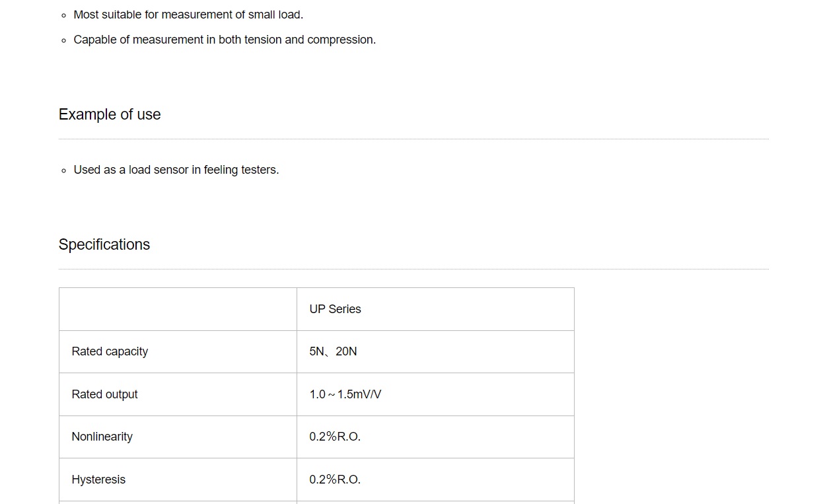Click the 'Most suitable for measurement of small load' text
Viewport: 821px width, 504px height.
(188, 15)
